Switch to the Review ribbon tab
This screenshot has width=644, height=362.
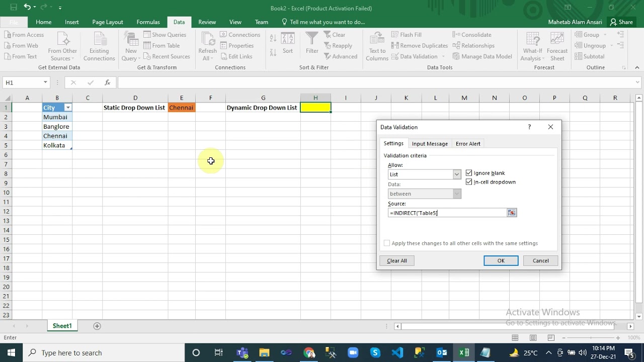click(x=207, y=22)
